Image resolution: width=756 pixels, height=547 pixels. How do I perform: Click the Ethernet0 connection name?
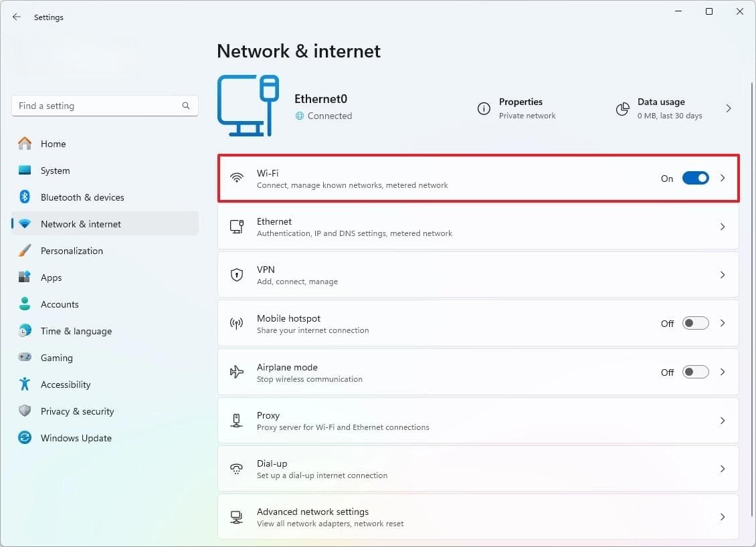click(x=320, y=99)
